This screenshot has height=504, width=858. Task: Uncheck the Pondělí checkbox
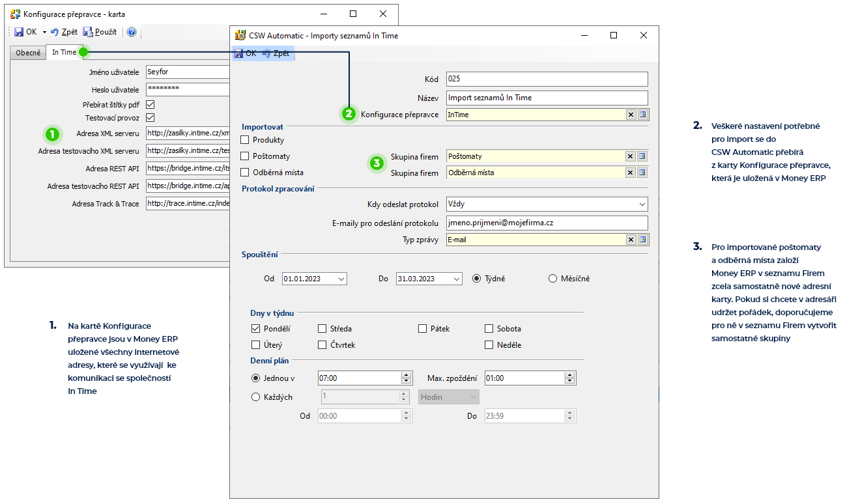click(x=255, y=329)
